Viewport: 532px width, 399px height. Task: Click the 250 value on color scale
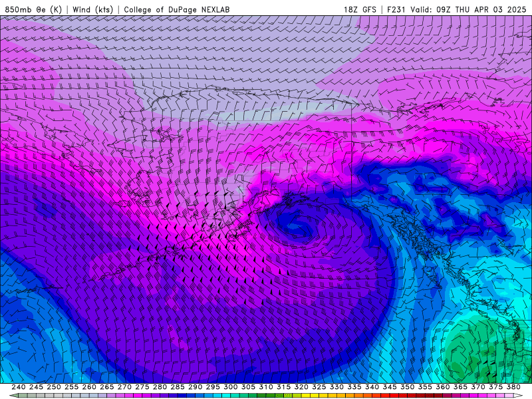(x=54, y=387)
